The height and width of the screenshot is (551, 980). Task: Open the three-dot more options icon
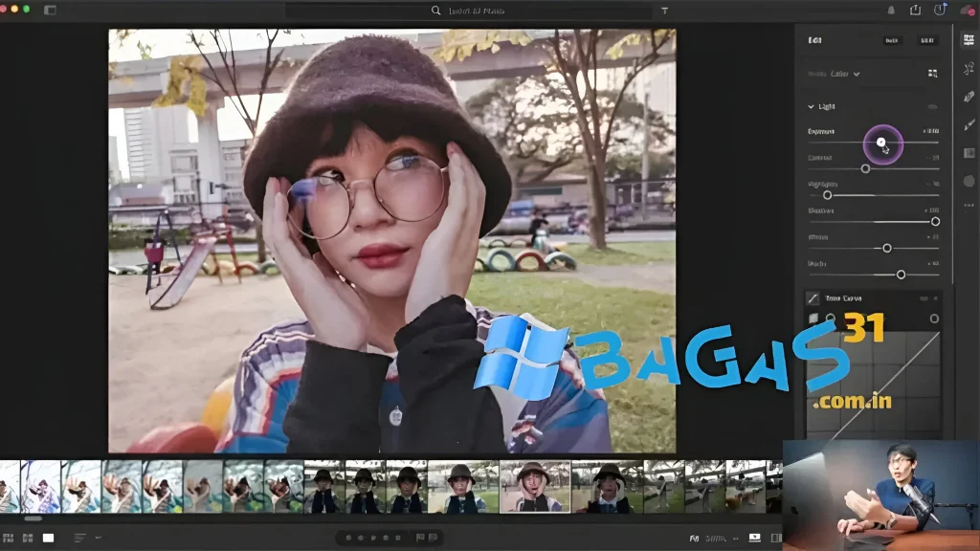click(969, 205)
